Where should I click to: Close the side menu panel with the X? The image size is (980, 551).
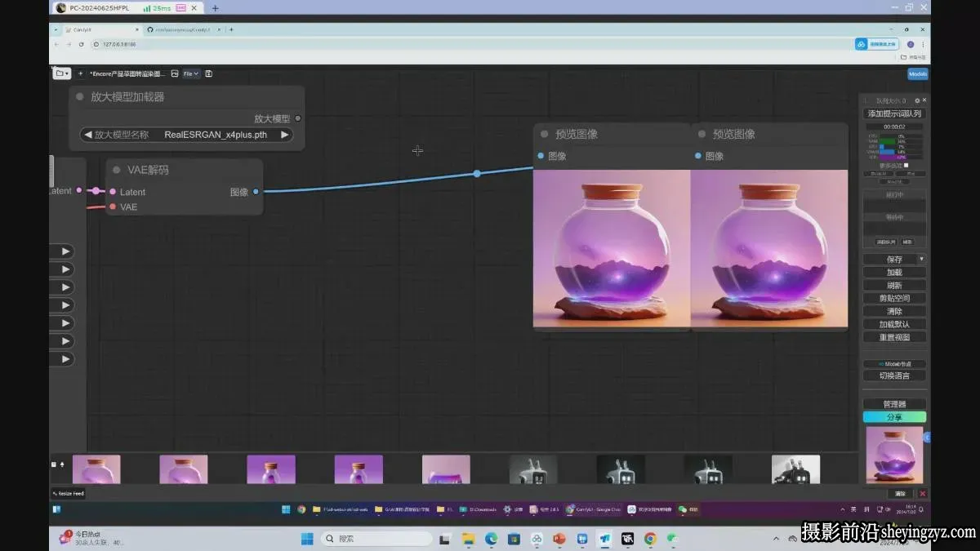pos(924,100)
